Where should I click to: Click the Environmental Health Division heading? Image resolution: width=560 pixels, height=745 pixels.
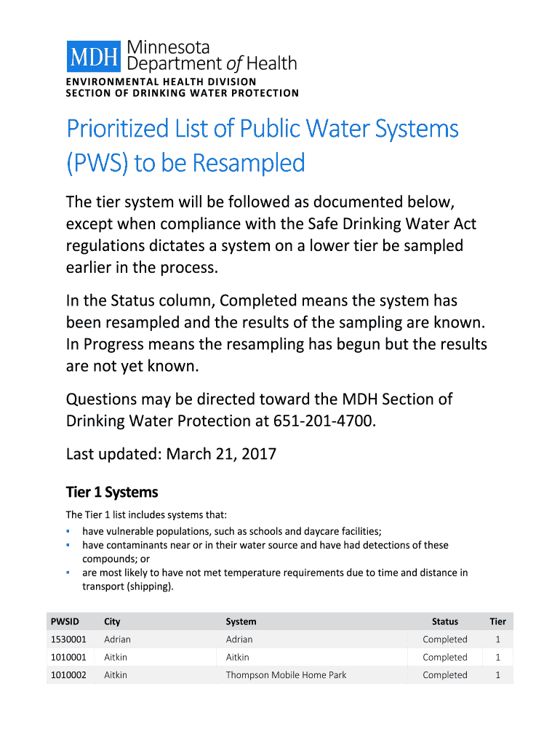[x=161, y=82]
